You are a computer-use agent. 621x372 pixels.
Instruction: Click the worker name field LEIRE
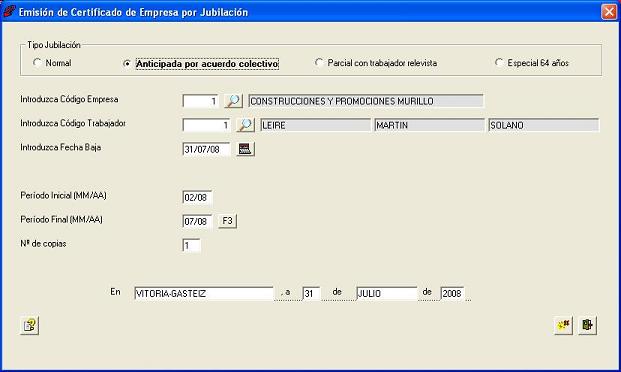315,125
